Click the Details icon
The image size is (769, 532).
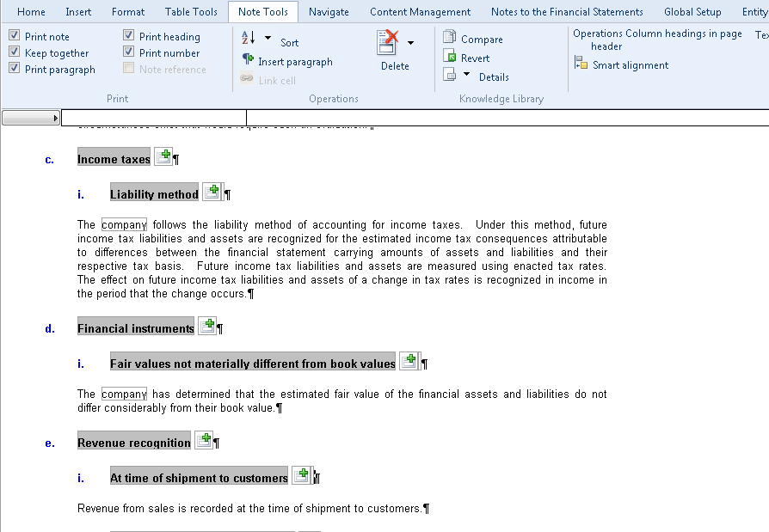(x=449, y=74)
